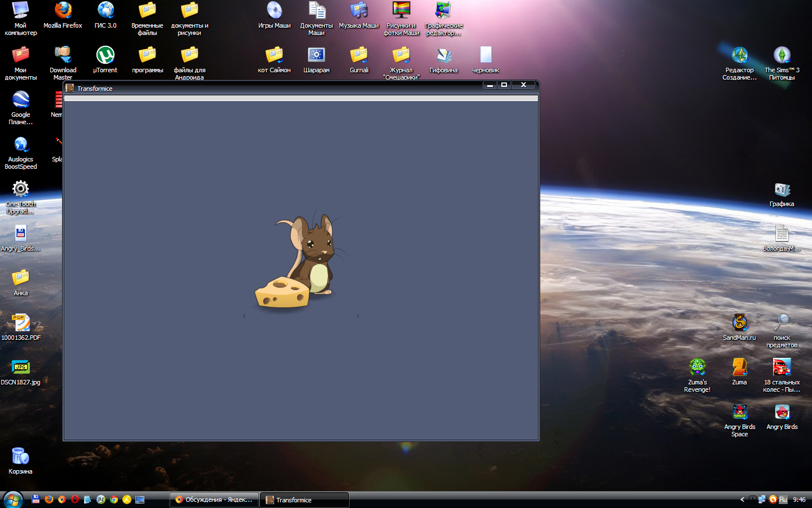
Task: Open the Windows Start button
Action: click(12, 500)
